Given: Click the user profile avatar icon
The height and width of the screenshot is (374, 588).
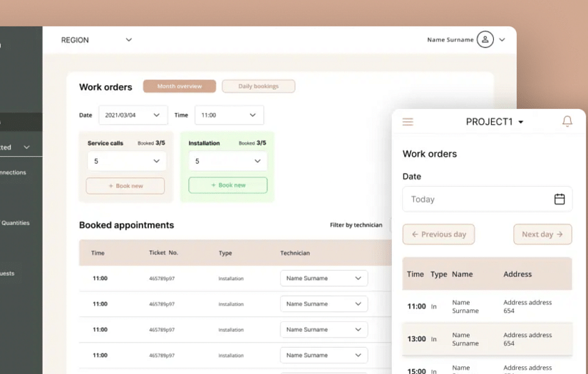Looking at the screenshot, I should pos(485,40).
